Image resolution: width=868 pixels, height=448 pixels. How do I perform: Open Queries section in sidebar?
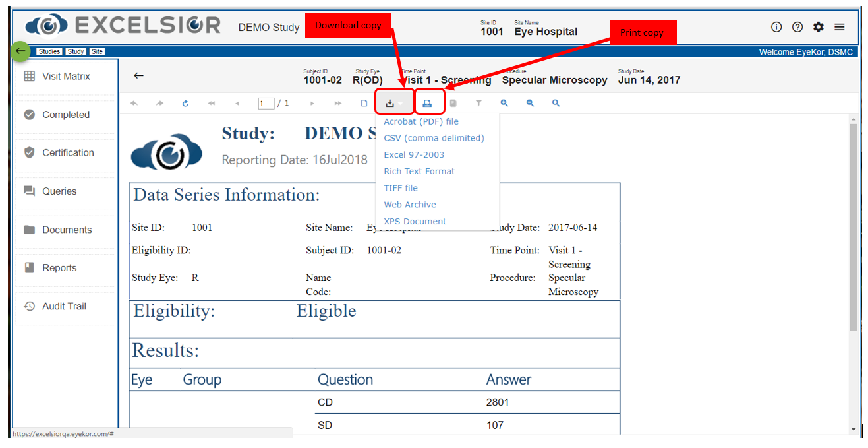(x=65, y=191)
